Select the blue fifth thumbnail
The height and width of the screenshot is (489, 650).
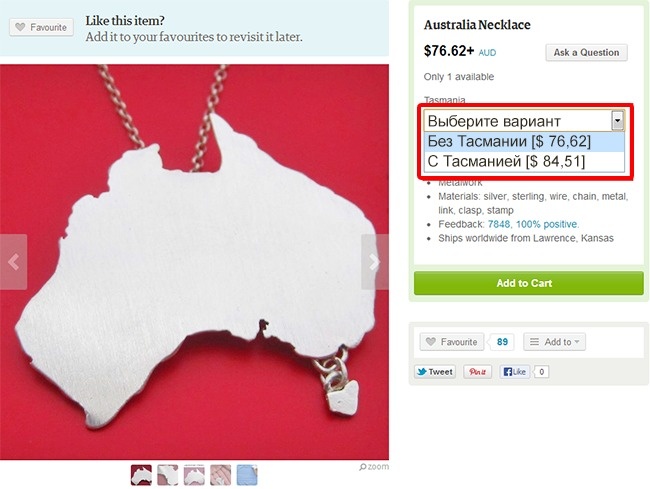point(247,474)
